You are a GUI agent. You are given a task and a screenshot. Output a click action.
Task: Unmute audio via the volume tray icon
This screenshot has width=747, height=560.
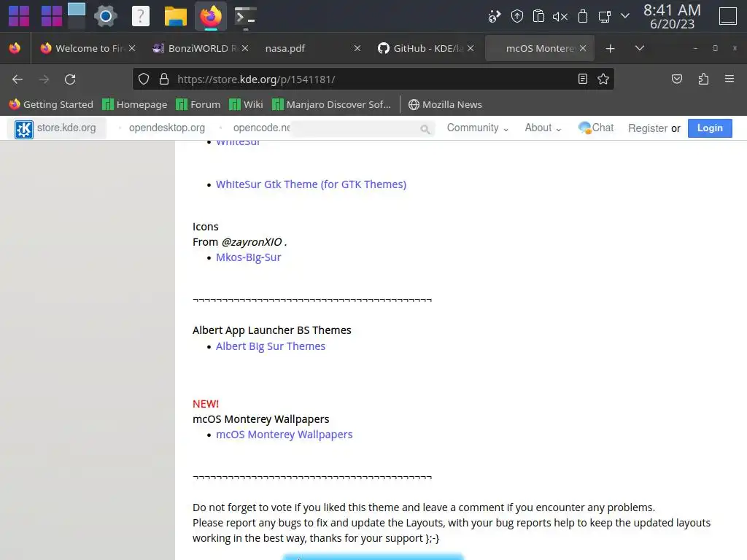point(560,17)
